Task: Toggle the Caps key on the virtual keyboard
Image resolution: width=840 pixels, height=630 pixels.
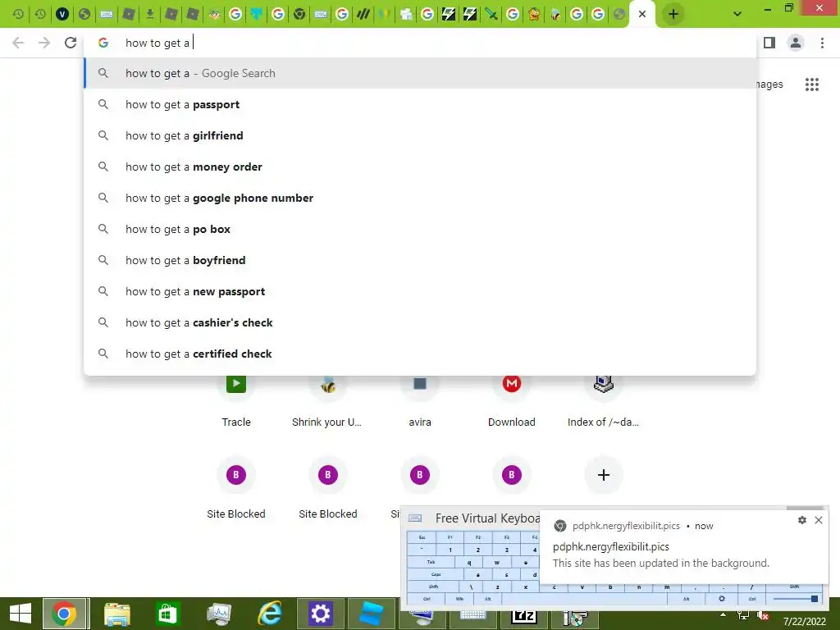Action: (436, 574)
